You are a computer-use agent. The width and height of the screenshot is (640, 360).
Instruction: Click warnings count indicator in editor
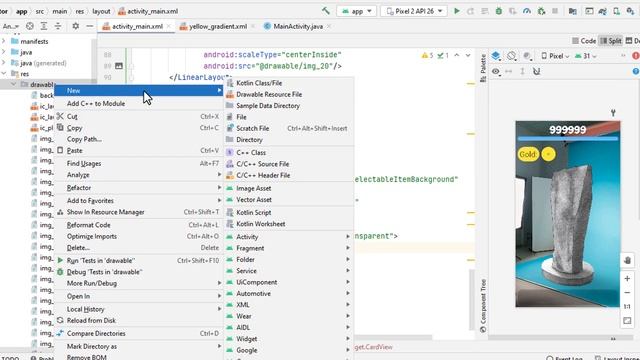coord(427,55)
